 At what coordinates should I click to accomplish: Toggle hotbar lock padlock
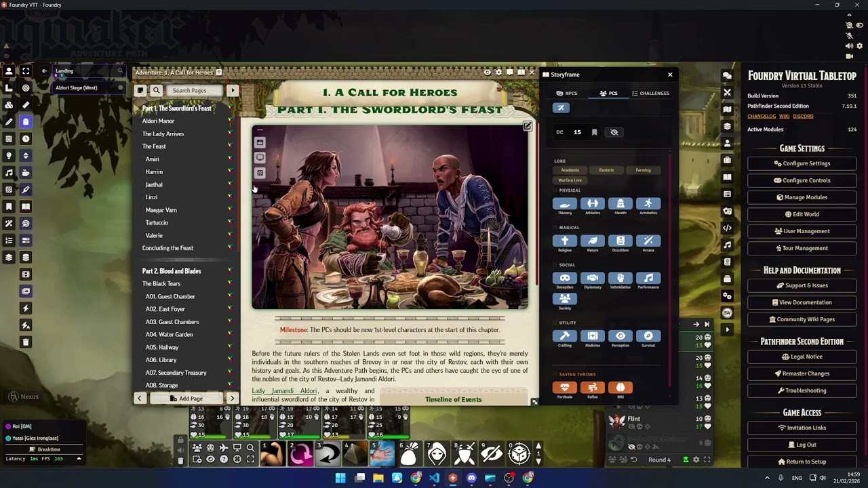pyautogui.click(x=180, y=441)
